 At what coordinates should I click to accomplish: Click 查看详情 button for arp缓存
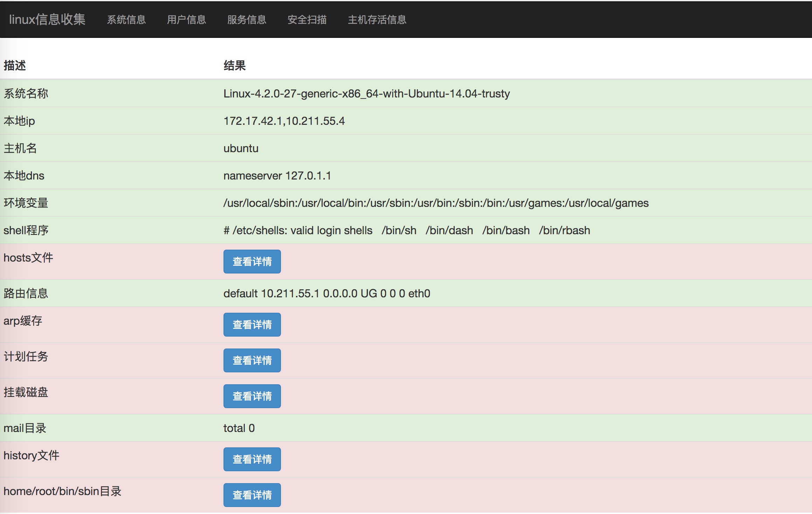[252, 325]
